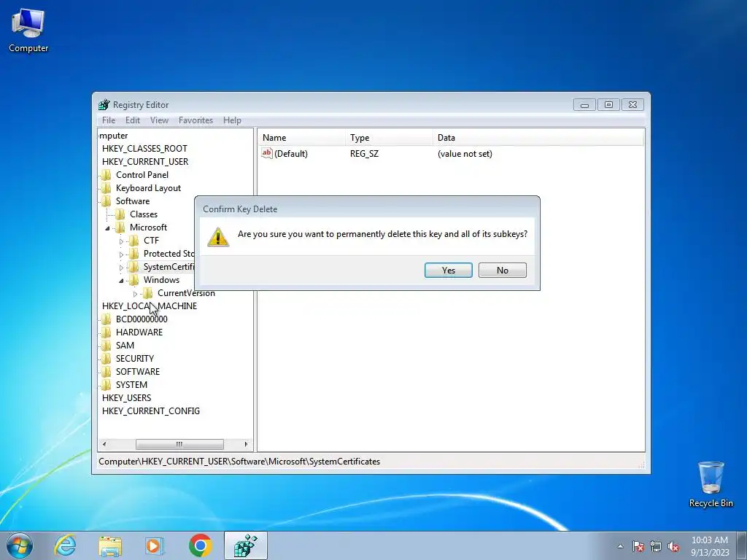Click the Classes folder icon
747x560 pixels.
point(120,214)
